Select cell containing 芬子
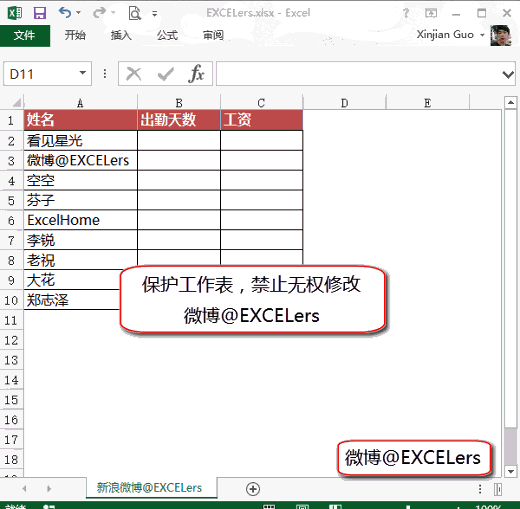This screenshot has height=509, width=520. 80,200
